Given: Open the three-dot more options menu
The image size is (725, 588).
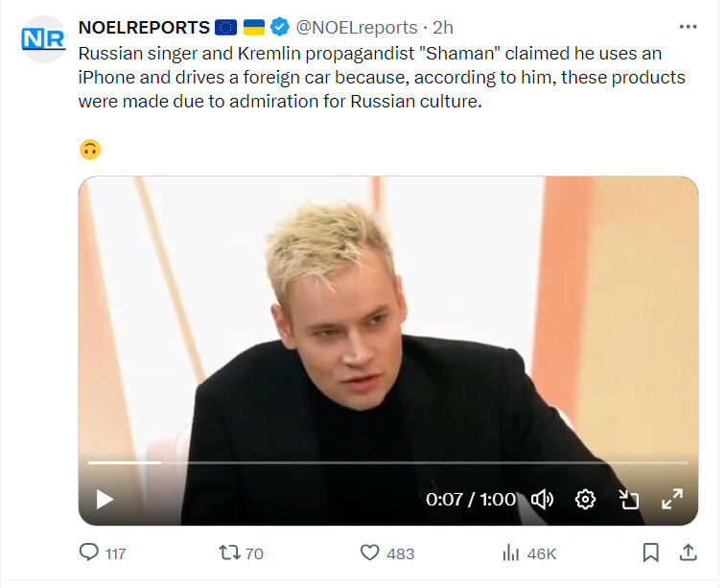Looking at the screenshot, I should (x=688, y=27).
